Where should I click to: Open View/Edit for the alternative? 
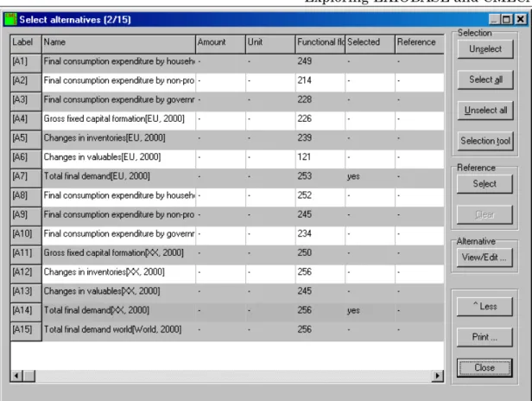[484, 258]
